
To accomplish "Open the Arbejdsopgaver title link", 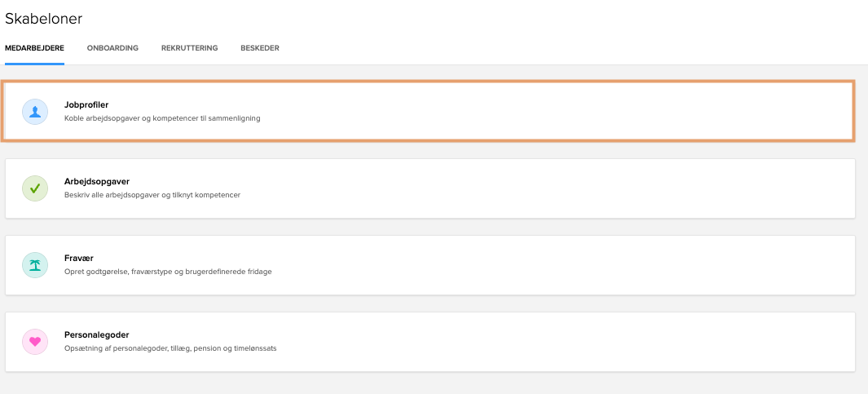I will coord(97,182).
